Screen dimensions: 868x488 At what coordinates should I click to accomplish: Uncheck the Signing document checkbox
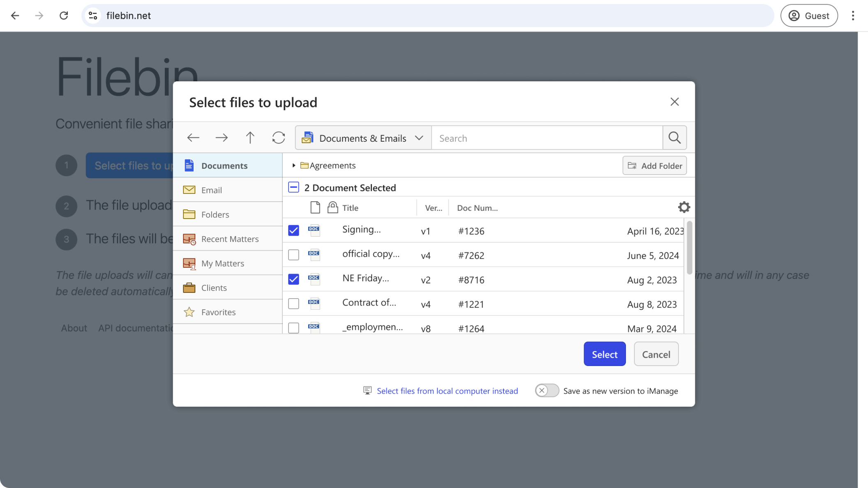click(293, 230)
